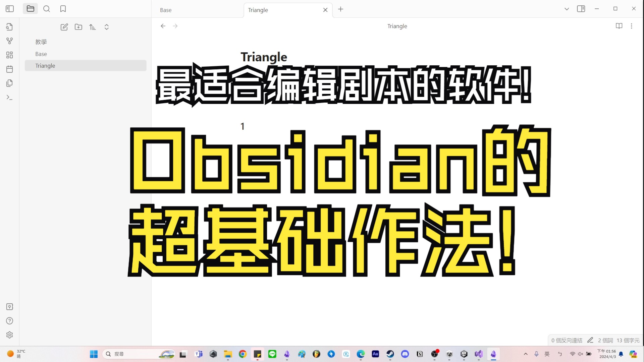Insert a template via ribbon icon
This screenshot has width=644, height=362.
pos(9,83)
